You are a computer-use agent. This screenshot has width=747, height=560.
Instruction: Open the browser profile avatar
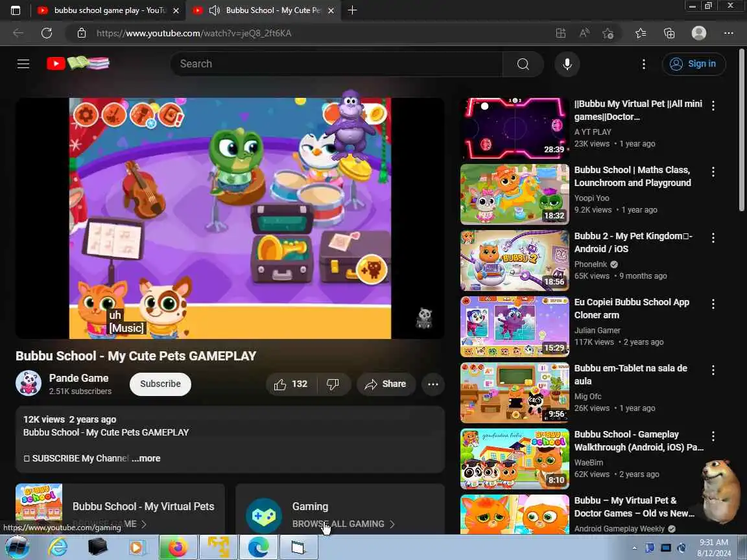[x=699, y=33]
